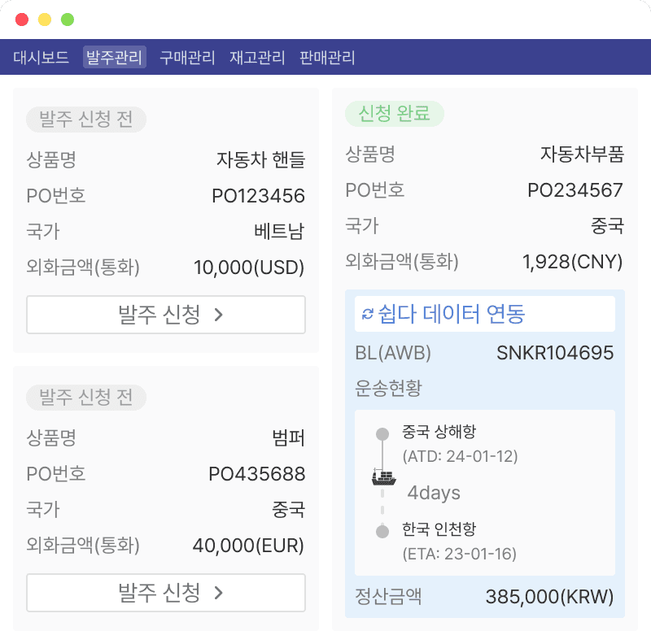Image resolution: width=651 pixels, height=644 pixels.
Task: Select the 발주관리 tab
Action: click(x=115, y=58)
